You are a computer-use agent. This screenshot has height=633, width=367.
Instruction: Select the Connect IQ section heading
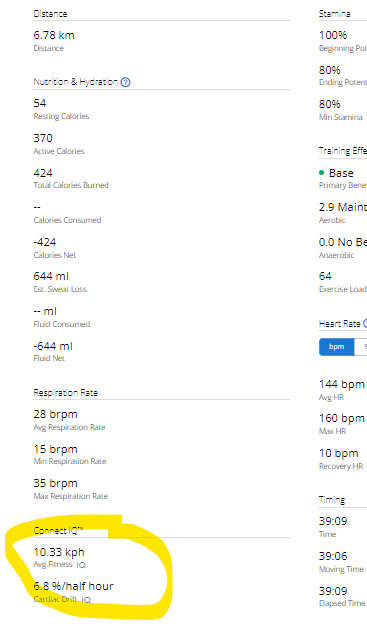pos(58,530)
